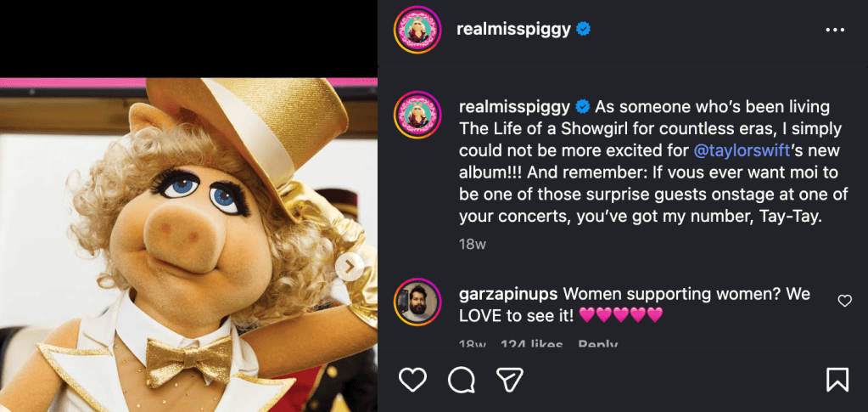Image resolution: width=868 pixels, height=412 pixels.
Task: View the 124 likes on the comment
Action: [531, 345]
